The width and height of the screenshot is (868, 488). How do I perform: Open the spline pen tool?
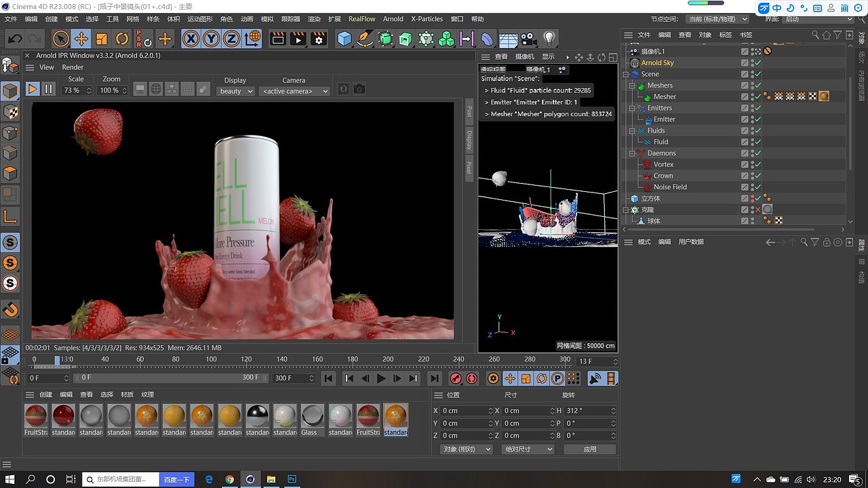coord(365,39)
